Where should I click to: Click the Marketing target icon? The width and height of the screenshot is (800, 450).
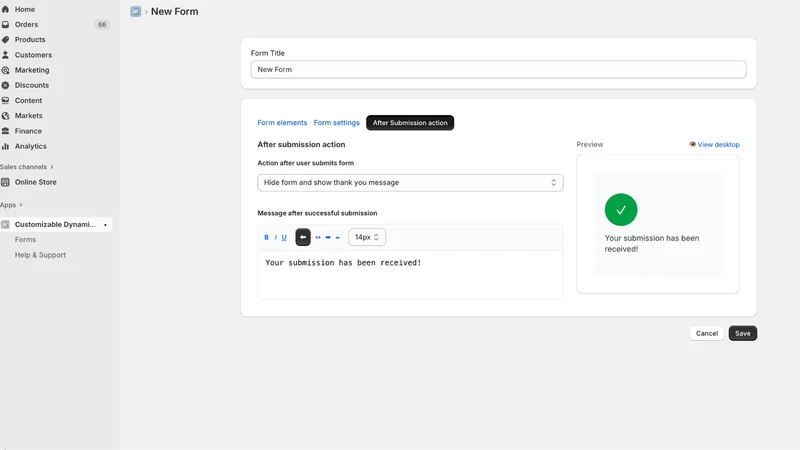pos(5,70)
